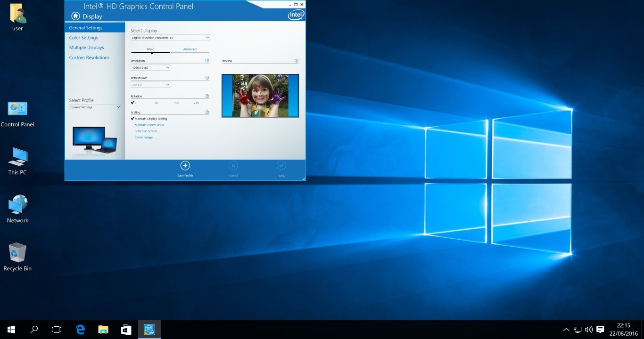This screenshot has width=644, height=339.
Task: Open the Action Center notifications icon
Action: 600,330
